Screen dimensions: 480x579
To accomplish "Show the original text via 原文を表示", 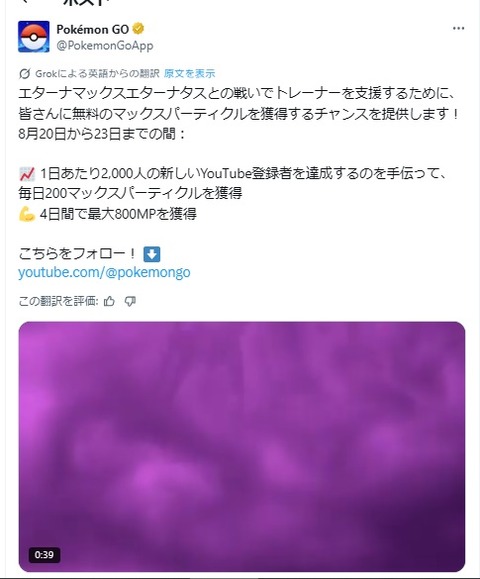I will tap(189, 73).
